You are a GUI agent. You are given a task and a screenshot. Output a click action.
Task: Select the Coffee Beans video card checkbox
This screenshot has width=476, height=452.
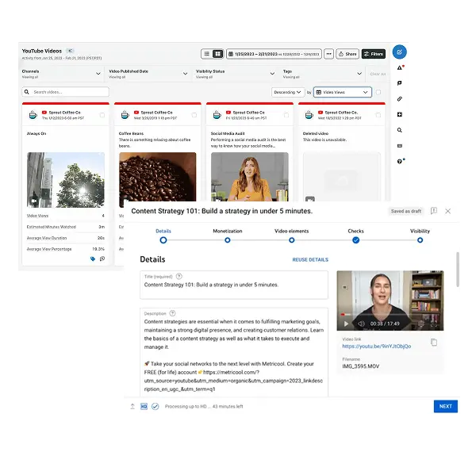click(x=194, y=115)
